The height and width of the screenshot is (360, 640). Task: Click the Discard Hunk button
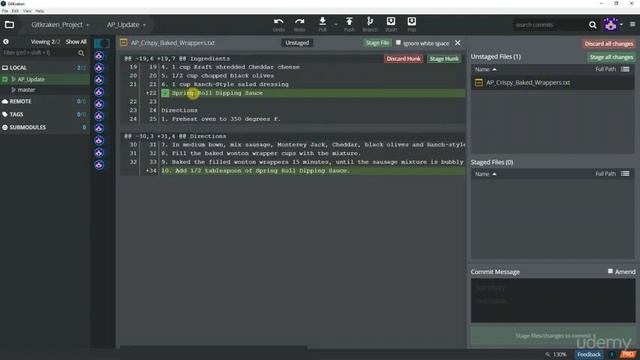click(x=403, y=59)
